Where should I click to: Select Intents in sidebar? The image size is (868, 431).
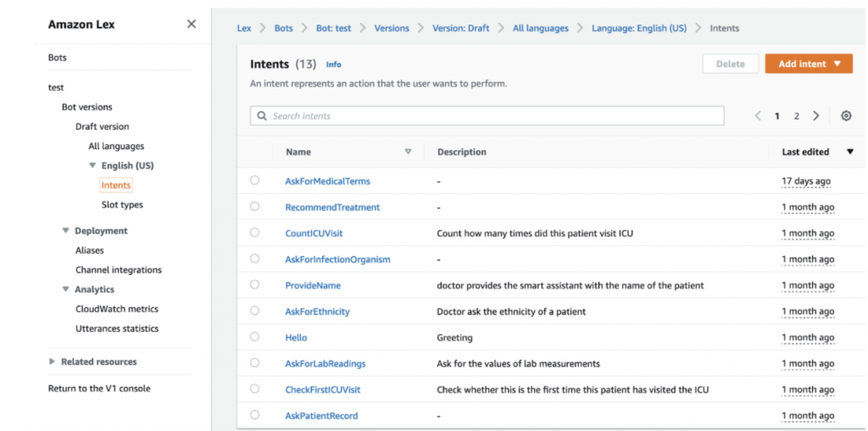click(116, 185)
